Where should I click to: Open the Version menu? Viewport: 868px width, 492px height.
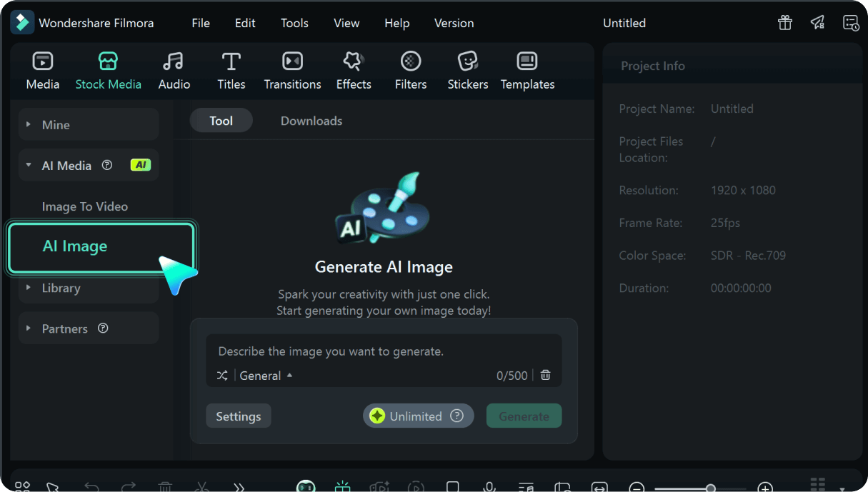click(454, 23)
